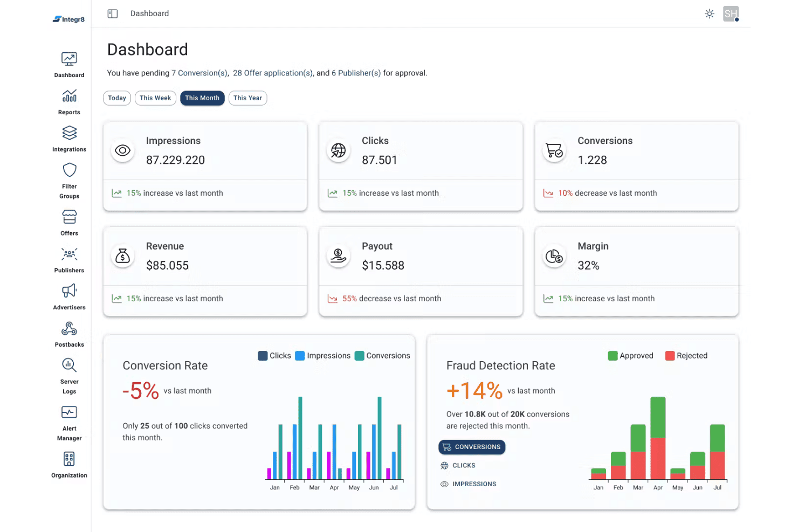Click the Apr stacked bar in Fraud chart

tap(658, 438)
